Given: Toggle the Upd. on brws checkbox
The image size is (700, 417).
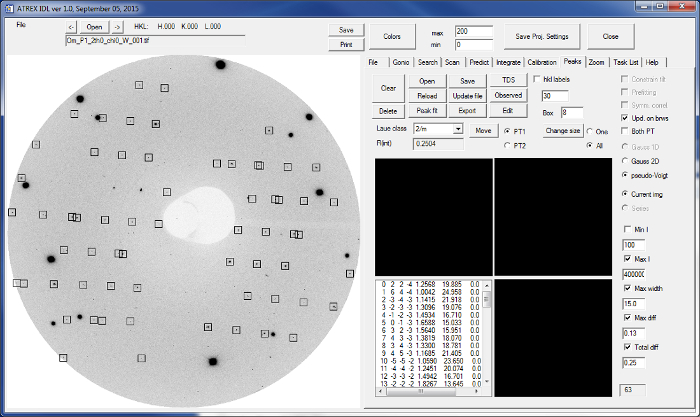Looking at the screenshot, I should point(625,118).
